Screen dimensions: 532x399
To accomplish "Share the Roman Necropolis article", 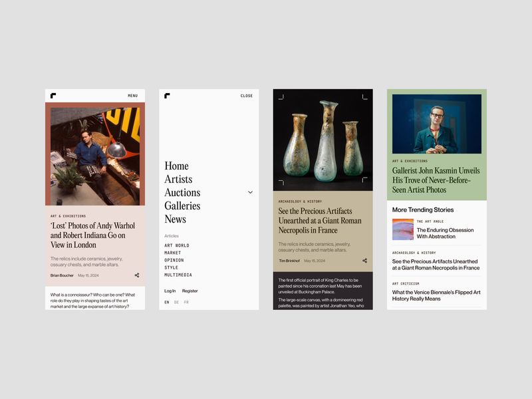I will (364, 261).
